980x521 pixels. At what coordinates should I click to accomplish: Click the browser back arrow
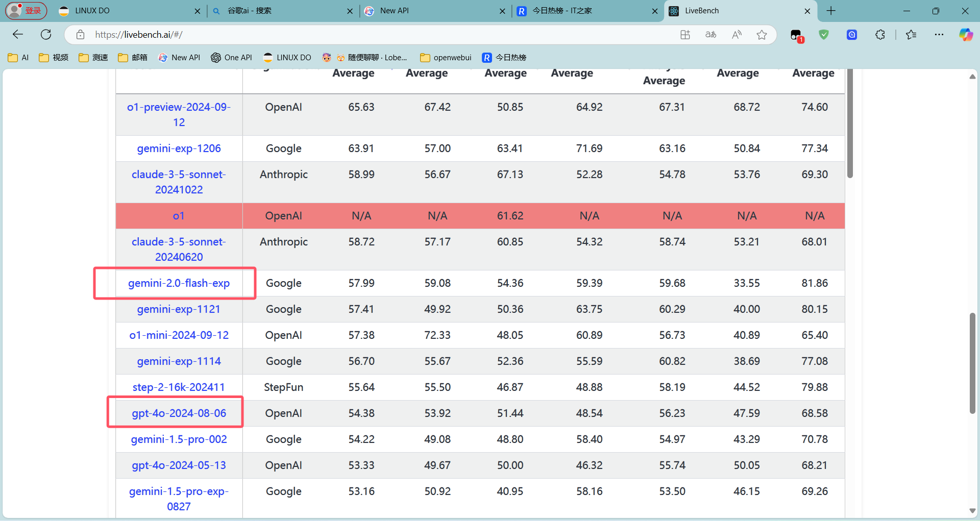[18, 35]
